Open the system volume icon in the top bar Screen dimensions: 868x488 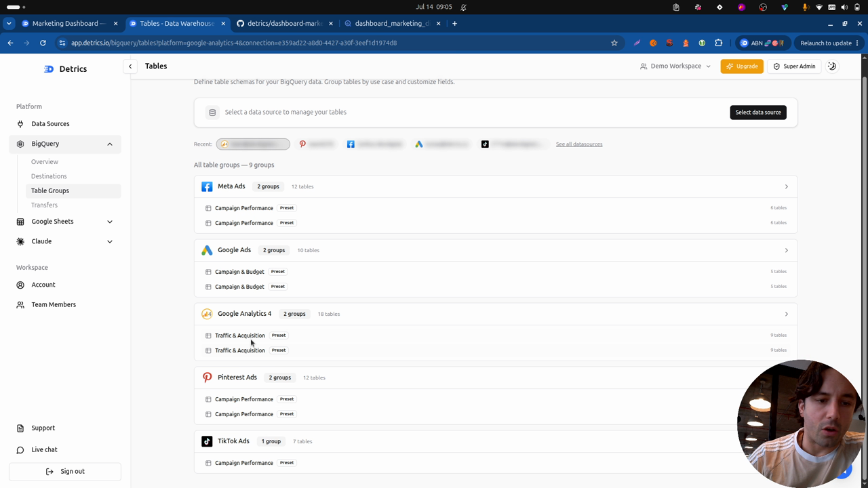coord(844,7)
